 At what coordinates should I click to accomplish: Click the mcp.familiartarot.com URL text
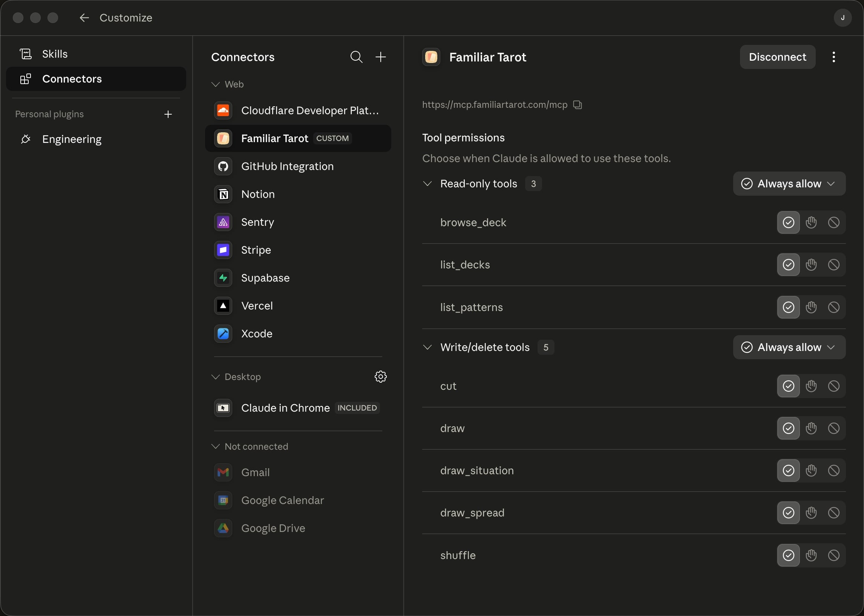click(495, 105)
